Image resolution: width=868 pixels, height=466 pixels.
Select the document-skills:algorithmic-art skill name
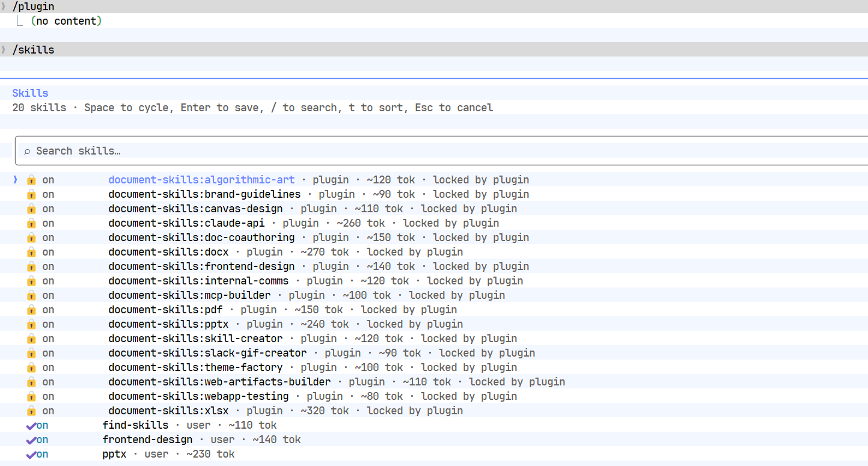pyautogui.click(x=201, y=180)
